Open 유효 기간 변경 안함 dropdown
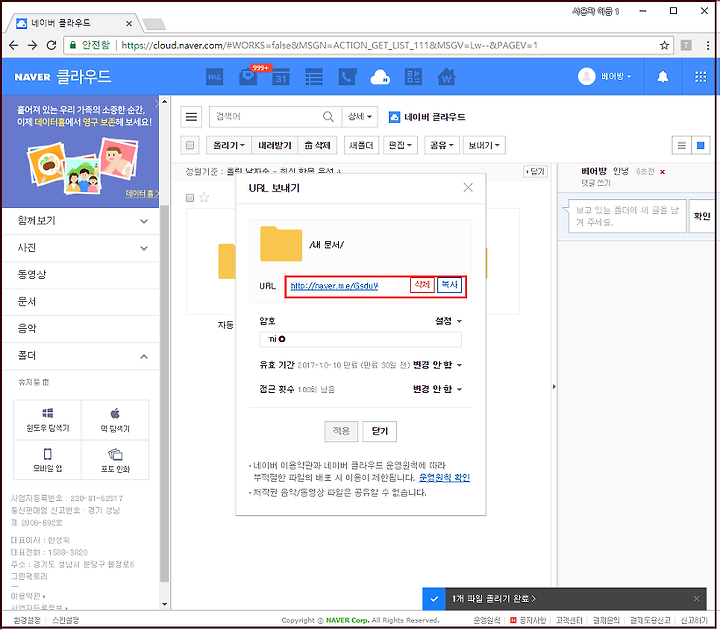The image size is (720, 630). pos(437,365)
